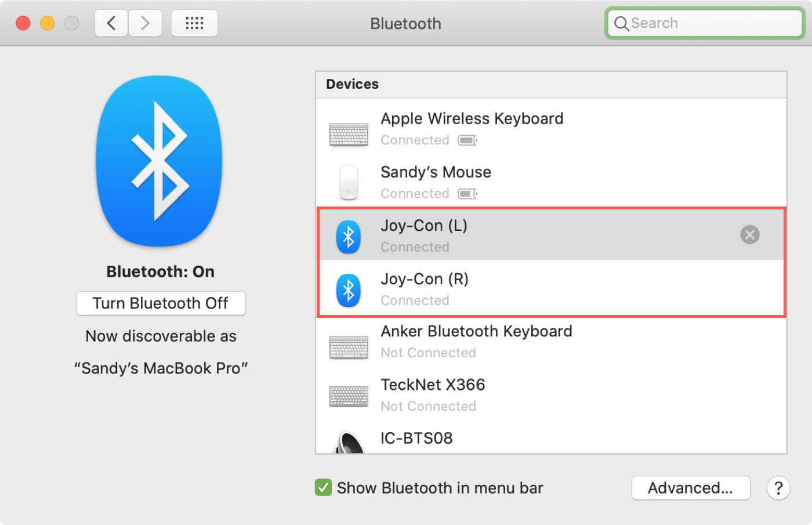Click the Sandy's Mouse device icon

[x=349, y=182]
